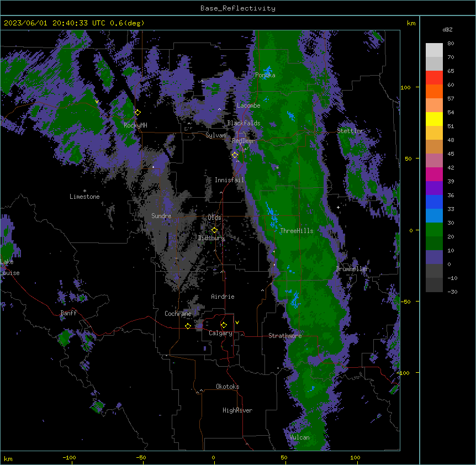Click the Strathmore label

(x=285, y=336)
